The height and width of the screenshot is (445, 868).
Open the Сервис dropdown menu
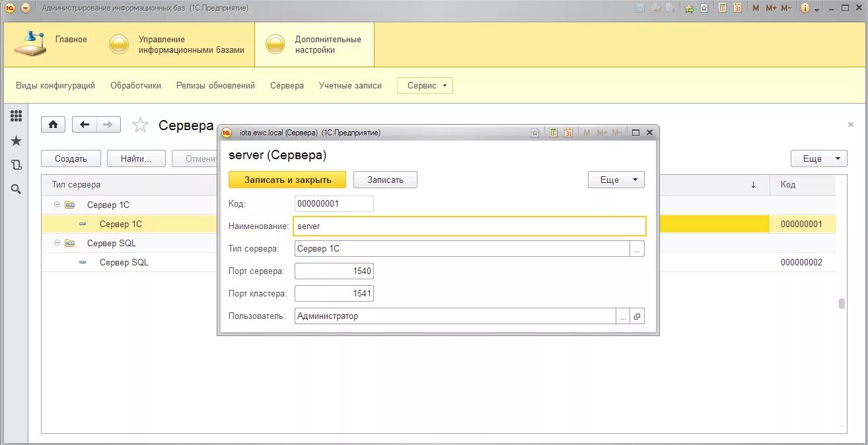coord(425,86)
